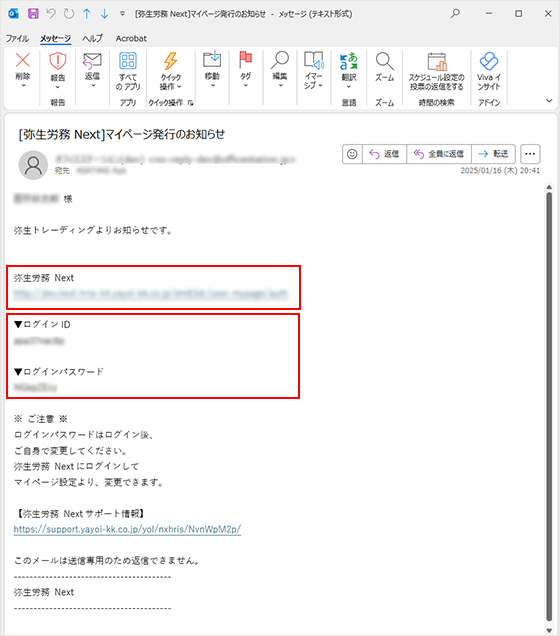560x636 pixels.
Task: Click the Save icon in title bar
Action: click(33, 13)
